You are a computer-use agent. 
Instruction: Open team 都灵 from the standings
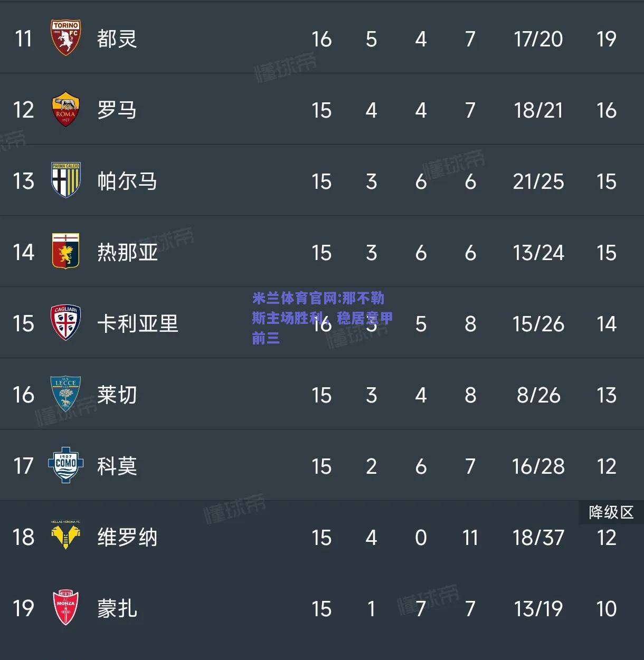(x=117, y=39)
